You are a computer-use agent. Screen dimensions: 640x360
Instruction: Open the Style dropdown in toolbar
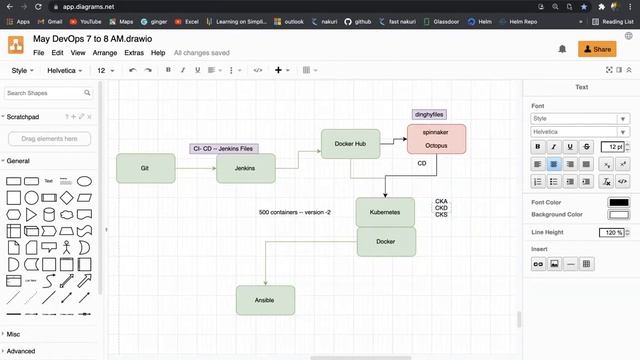22,70
